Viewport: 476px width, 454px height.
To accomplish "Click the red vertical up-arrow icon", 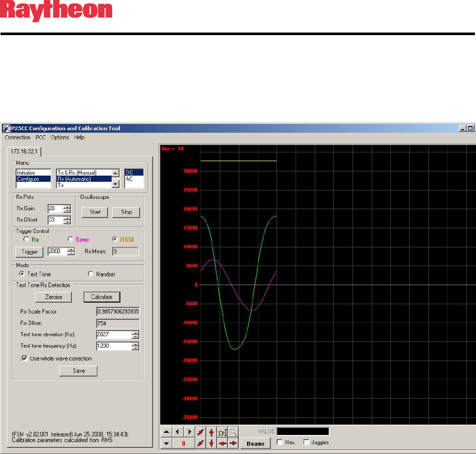I will [211, 432].
